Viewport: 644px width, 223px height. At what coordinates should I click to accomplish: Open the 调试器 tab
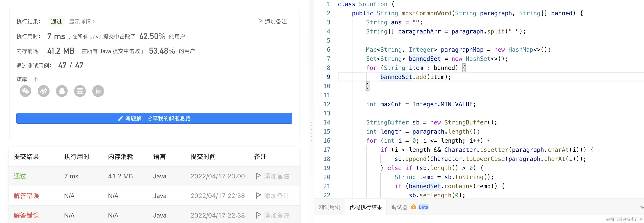[399, 207]
